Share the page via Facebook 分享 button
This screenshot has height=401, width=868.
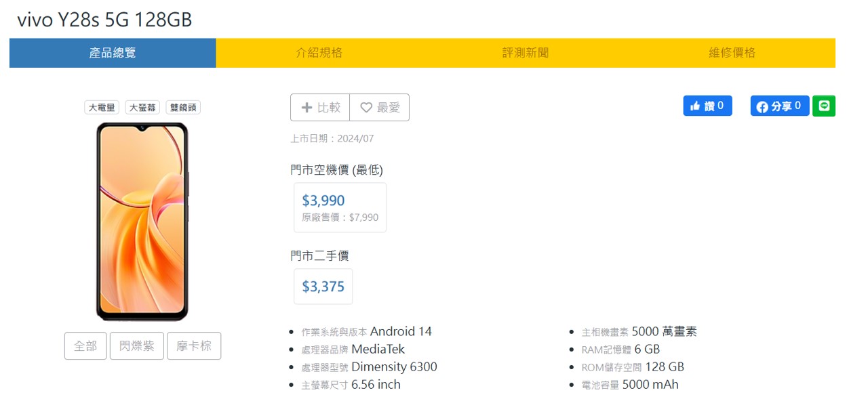point(780,106)
